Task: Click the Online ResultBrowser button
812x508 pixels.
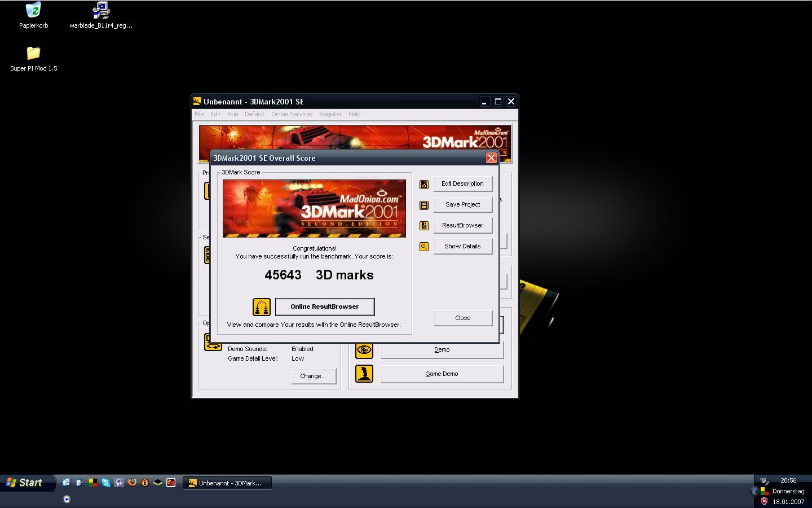Action: [x=325, y=306]
